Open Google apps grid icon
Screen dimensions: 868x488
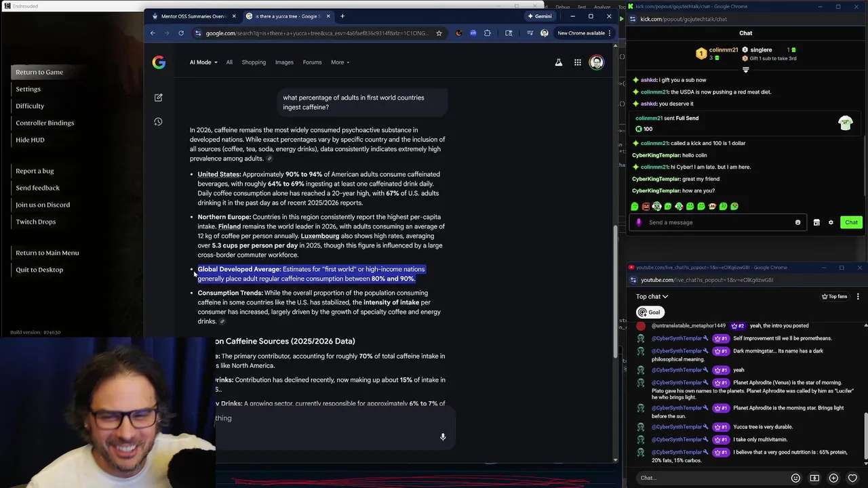tap(578, 62)
